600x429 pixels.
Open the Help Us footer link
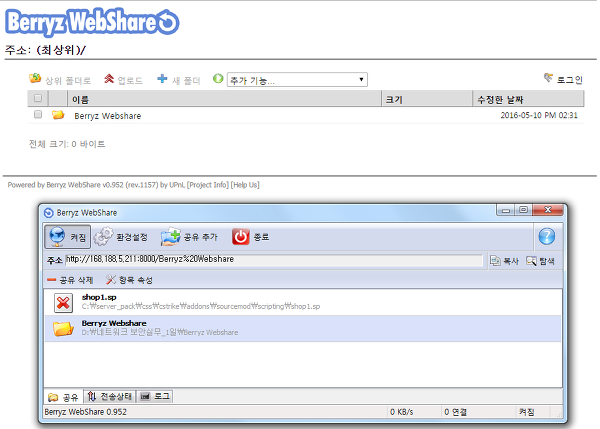coord(245,185)
